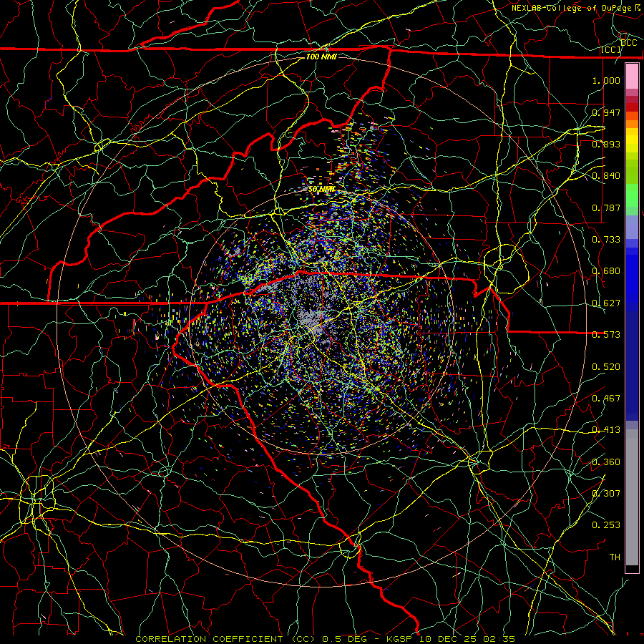Click the 0.5 DEG elevation text in the caption
The height and width of the screenshot is (644, 644).
coord(346,639)
